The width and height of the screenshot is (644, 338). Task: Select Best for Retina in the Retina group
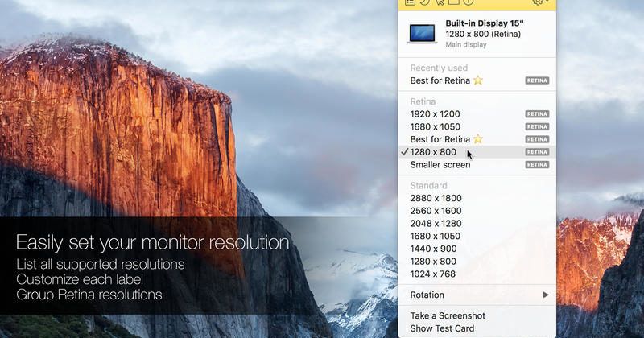[x=477, y=139]
